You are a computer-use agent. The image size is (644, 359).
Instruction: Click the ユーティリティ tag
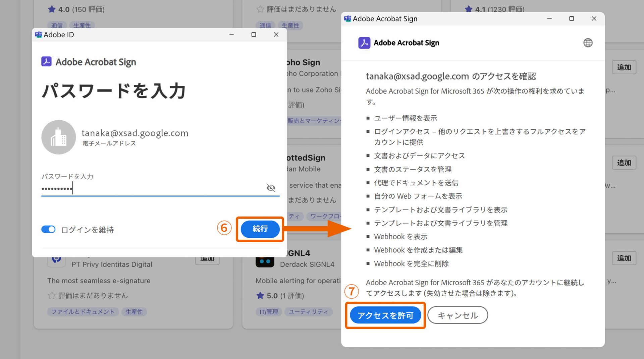pos(309,312)
